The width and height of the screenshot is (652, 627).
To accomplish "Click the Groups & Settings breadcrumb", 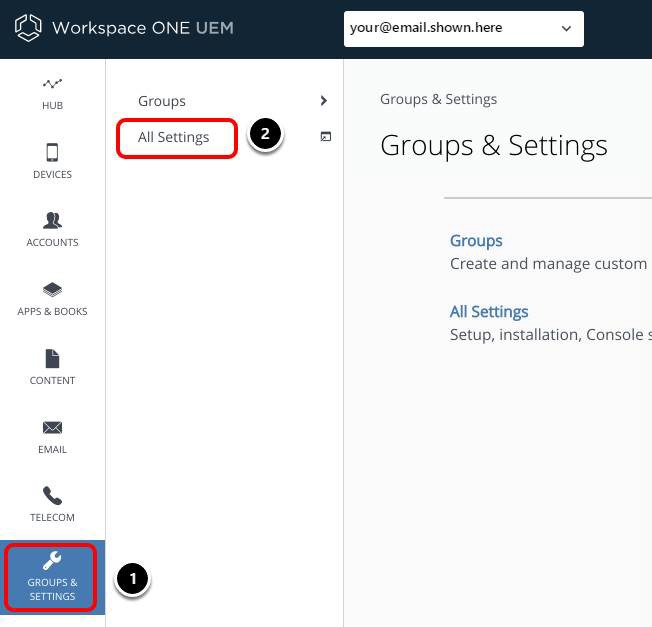I will [438, 99].
